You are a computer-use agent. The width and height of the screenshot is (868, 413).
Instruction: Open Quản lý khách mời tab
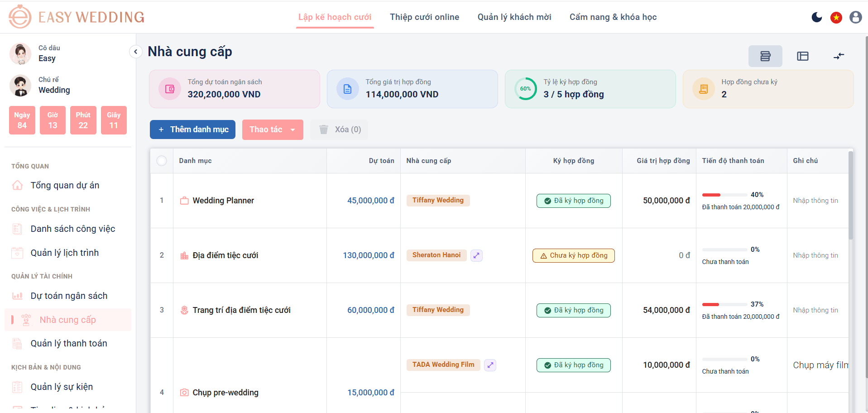tap(514, 17)
